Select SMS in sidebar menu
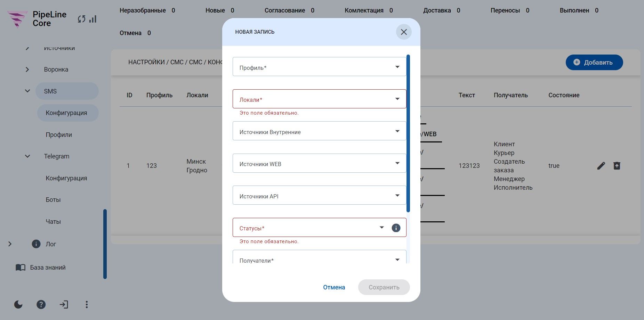Image resolution: width=644 pixels, height=320 pixels. tap(67, 91)
